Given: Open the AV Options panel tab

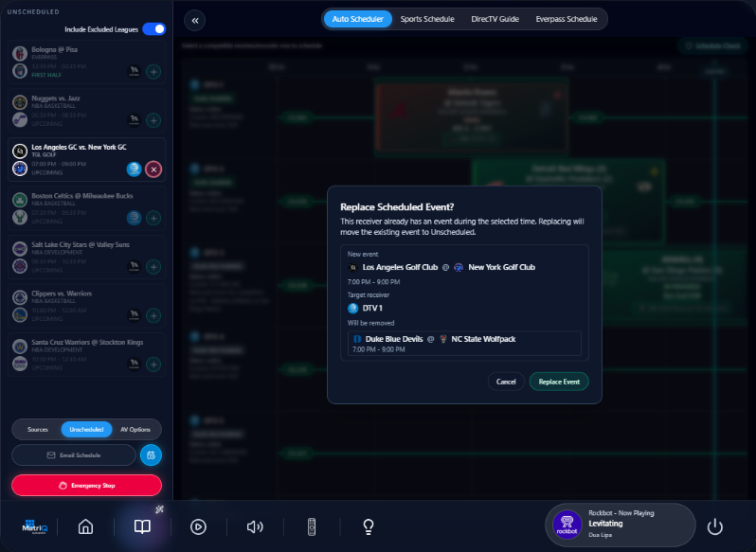Looking at the screenshot, I should [135, 429].
